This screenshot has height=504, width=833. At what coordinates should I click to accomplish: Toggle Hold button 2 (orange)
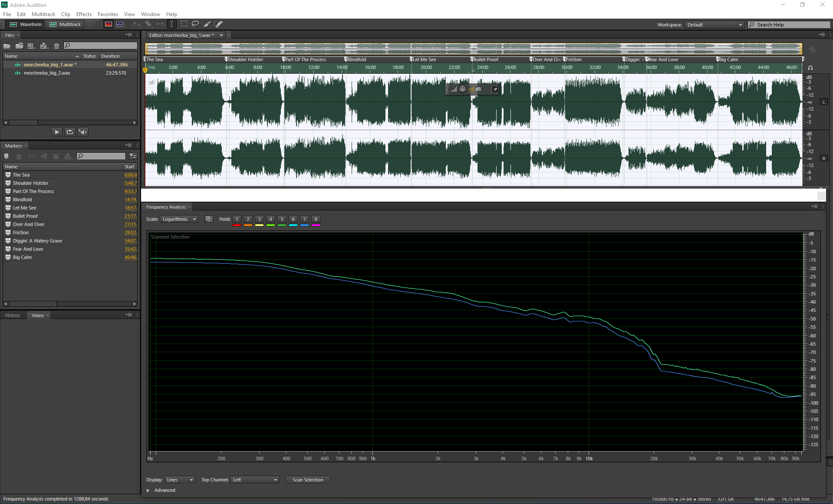click(x=248, y=219)
